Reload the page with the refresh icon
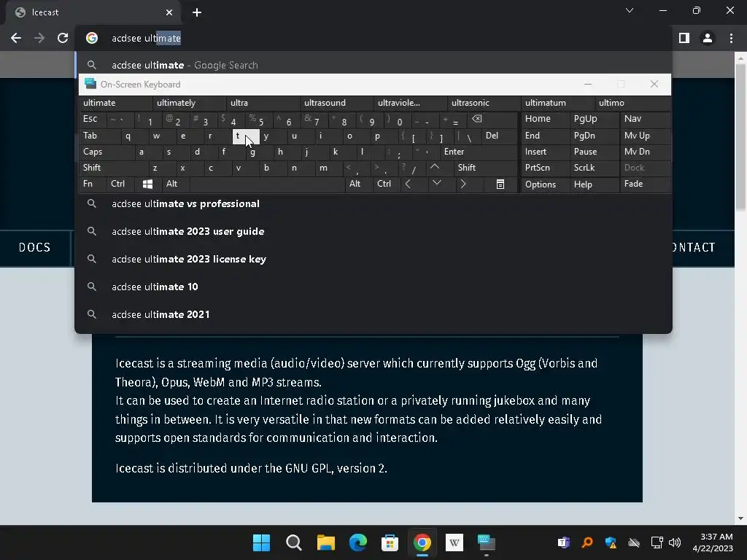 point(63,38)
